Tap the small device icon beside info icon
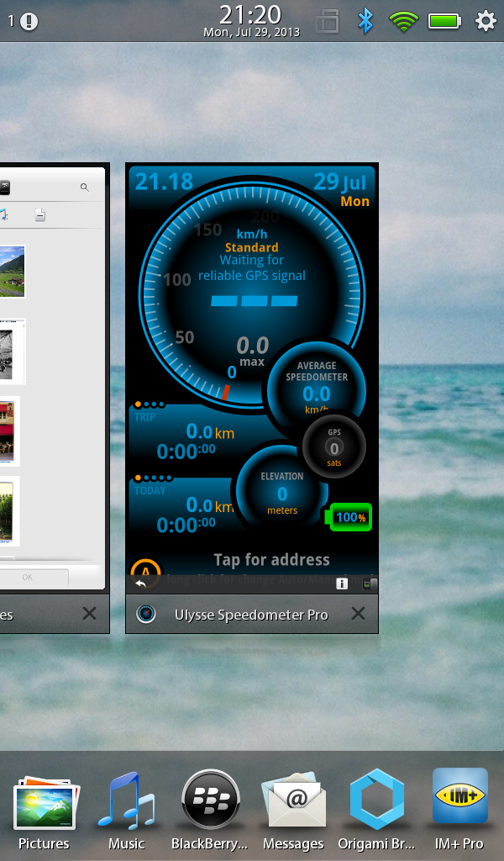Viewport: 504px width, 861px height. 370,584
